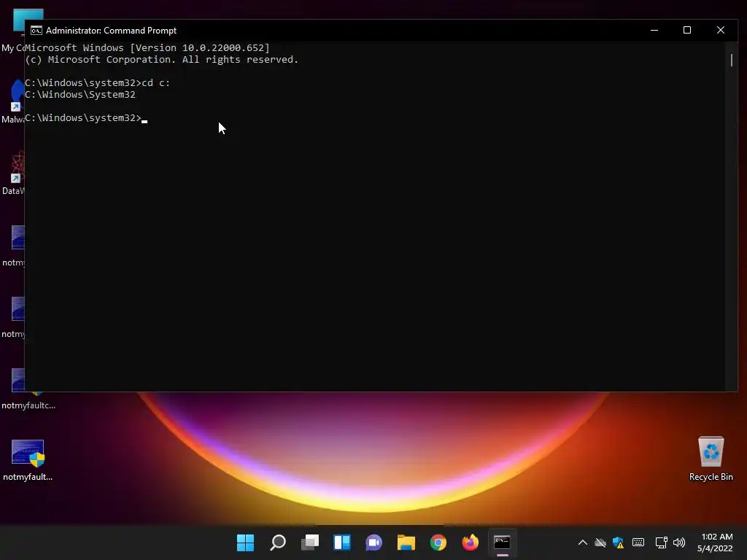
Task: Open taskbar Search
Action: coord(278,542)
